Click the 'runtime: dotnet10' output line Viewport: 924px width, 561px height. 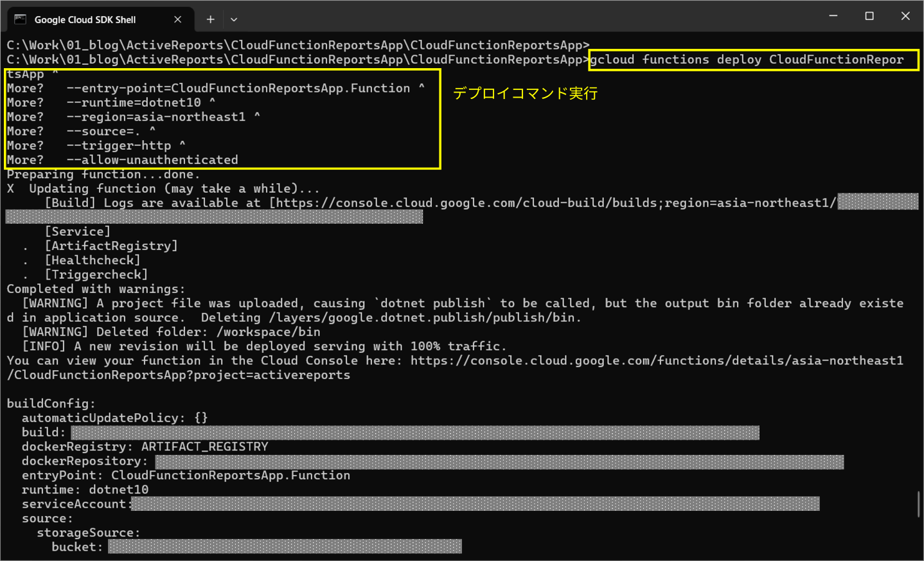tap(85, 490)
